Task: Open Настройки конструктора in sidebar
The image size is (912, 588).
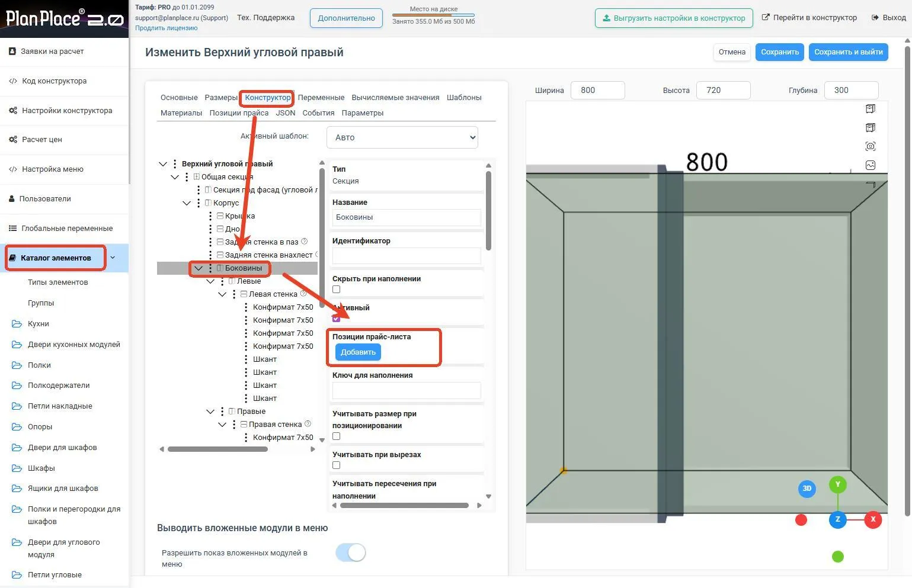Action: (64, 111)
